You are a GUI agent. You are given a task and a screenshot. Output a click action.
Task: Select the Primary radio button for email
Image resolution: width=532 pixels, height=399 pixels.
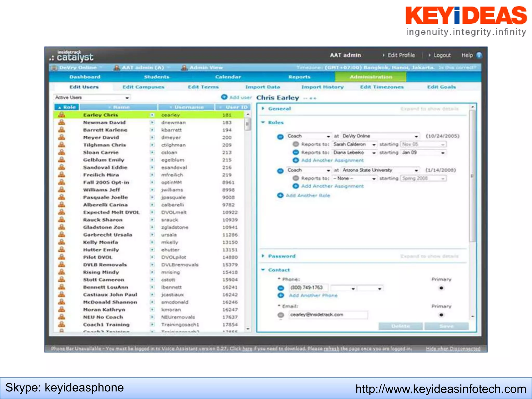click(441, 315)
